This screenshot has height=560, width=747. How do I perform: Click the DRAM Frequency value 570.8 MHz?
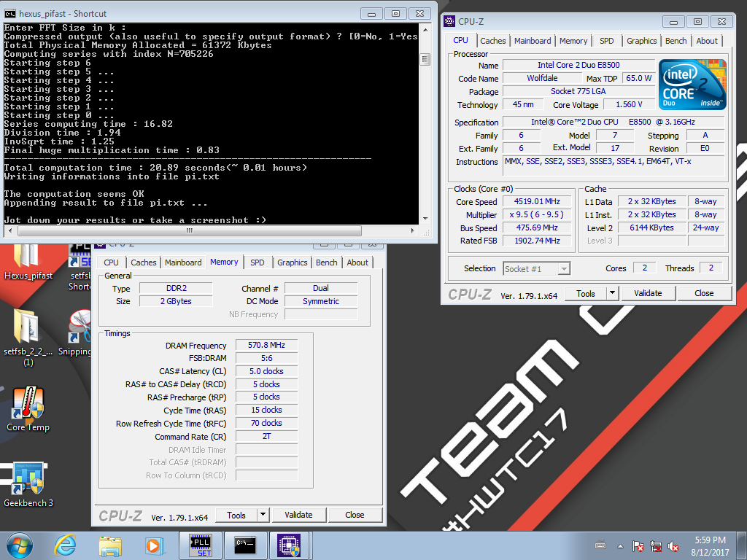266,345
